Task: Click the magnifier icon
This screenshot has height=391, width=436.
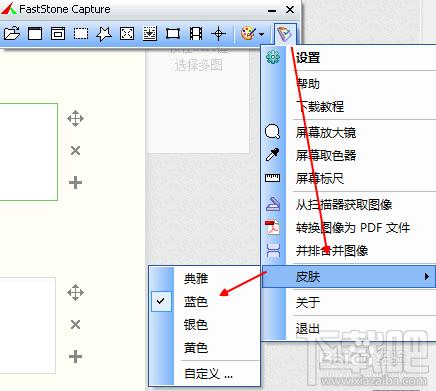Action: pyautogui.click(x=273, y=132)
